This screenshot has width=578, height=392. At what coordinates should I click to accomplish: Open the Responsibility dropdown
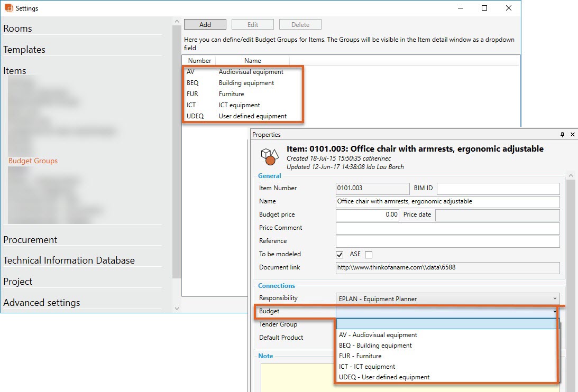[x=447, y=298]
